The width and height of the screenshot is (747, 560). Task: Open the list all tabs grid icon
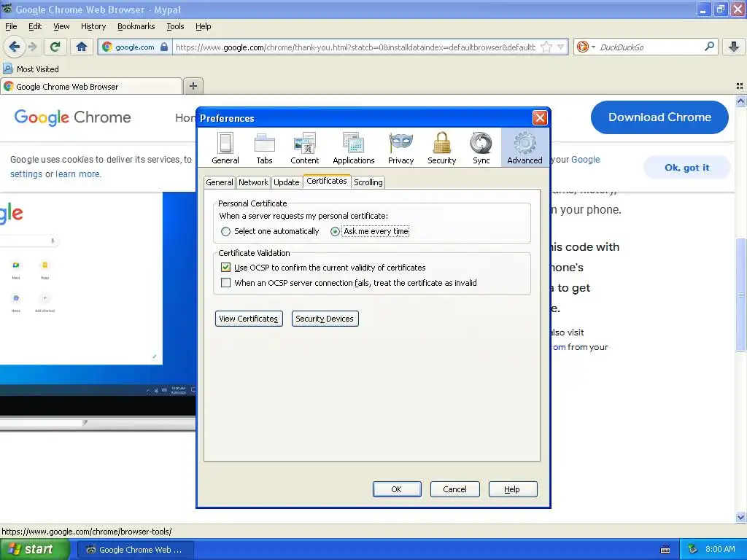pyautogui.click(x=740, y=86)
